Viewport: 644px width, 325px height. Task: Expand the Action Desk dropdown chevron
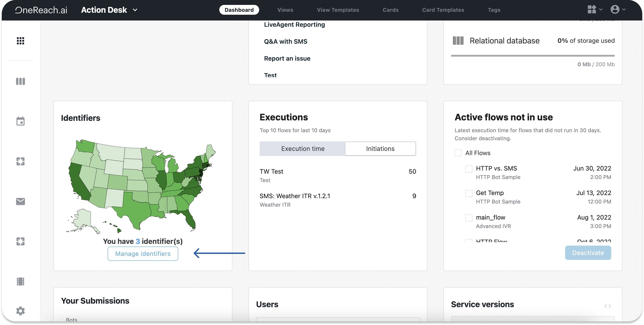pos(135,10)
